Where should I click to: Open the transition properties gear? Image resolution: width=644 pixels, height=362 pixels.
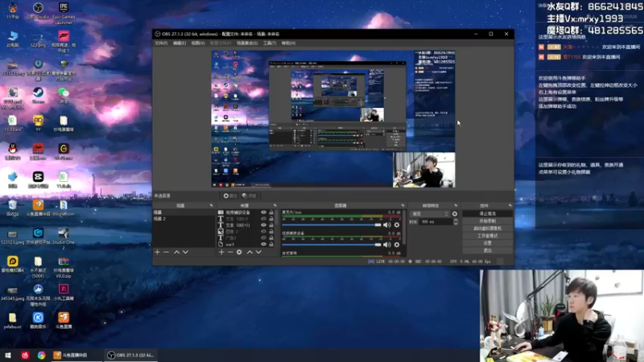pyautogui.click(x=455, y=214)
